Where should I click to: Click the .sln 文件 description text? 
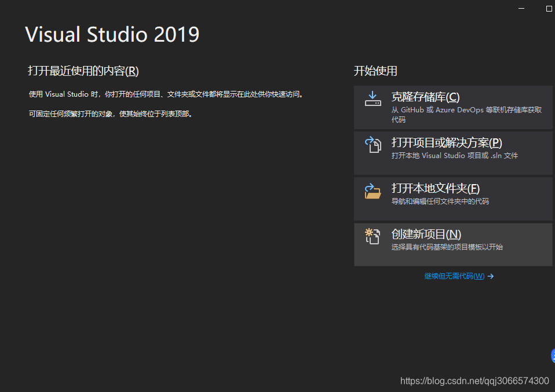pos(454,155)
